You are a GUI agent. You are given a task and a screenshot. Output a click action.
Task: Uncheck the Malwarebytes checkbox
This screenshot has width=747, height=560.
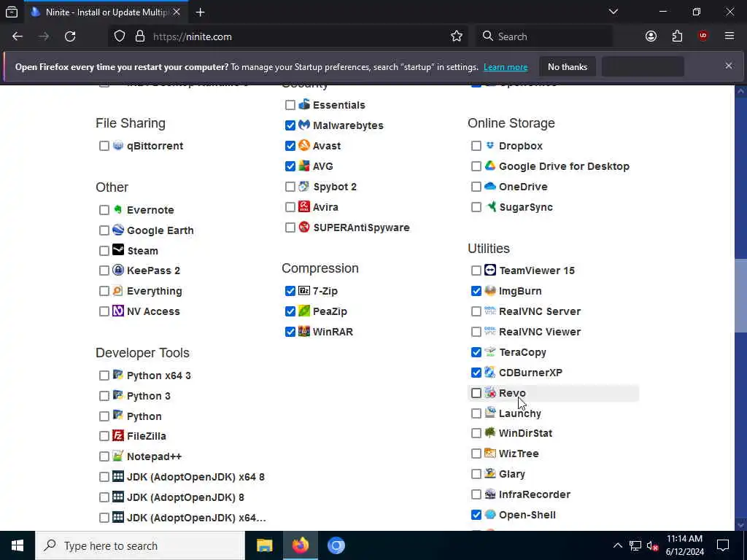tap(290, 125)
